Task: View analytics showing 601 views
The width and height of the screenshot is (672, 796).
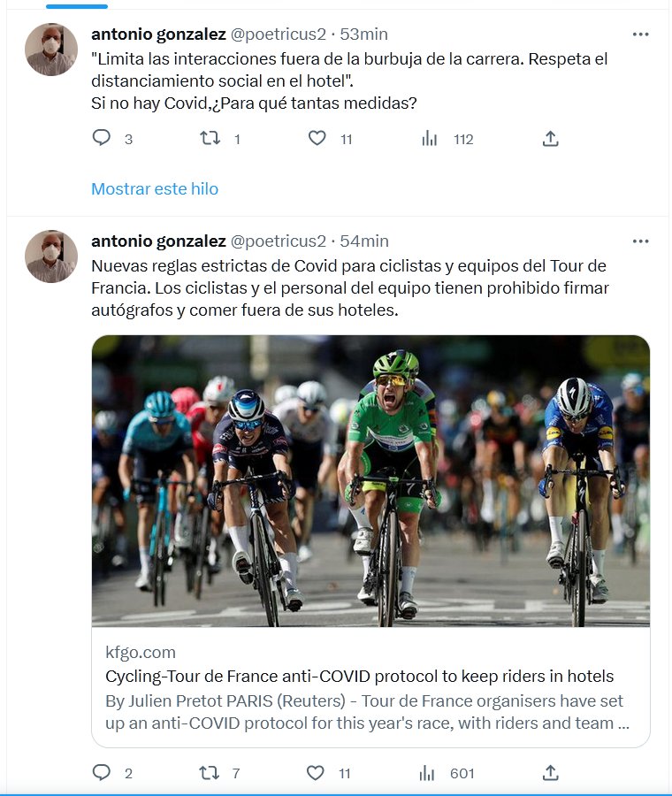Action: (x=430, y=773)
